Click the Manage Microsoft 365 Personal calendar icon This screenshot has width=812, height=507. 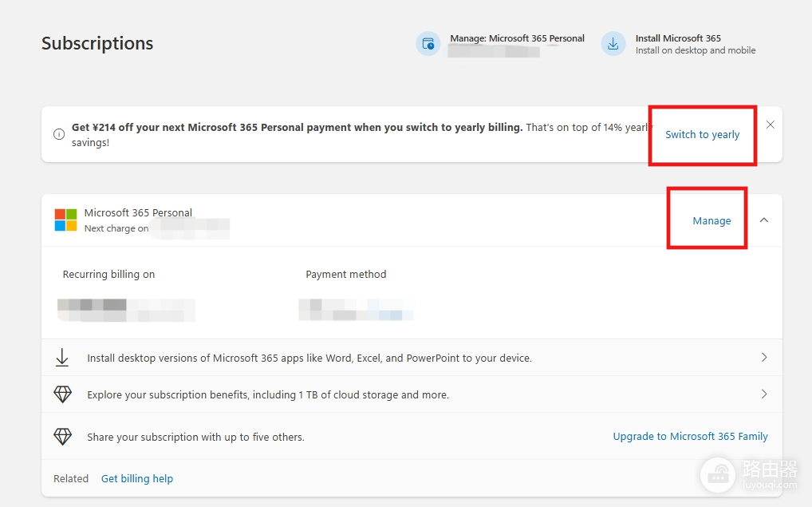[428, 44]
